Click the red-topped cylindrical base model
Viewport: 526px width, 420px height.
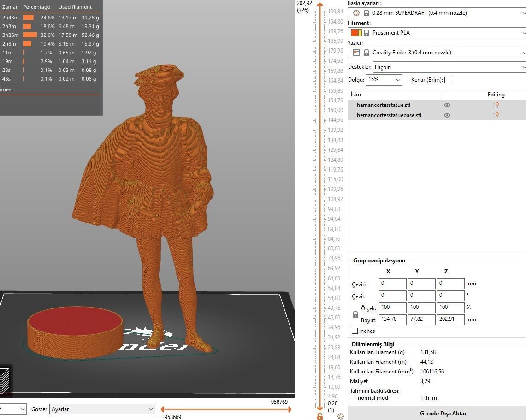[75, 332]
